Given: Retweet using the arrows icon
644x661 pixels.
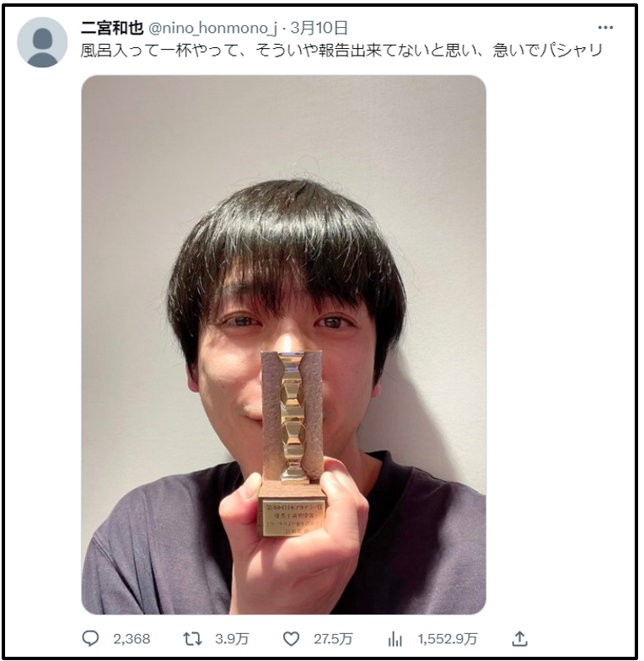Looking at the screenshot, I should pos(192,639).
